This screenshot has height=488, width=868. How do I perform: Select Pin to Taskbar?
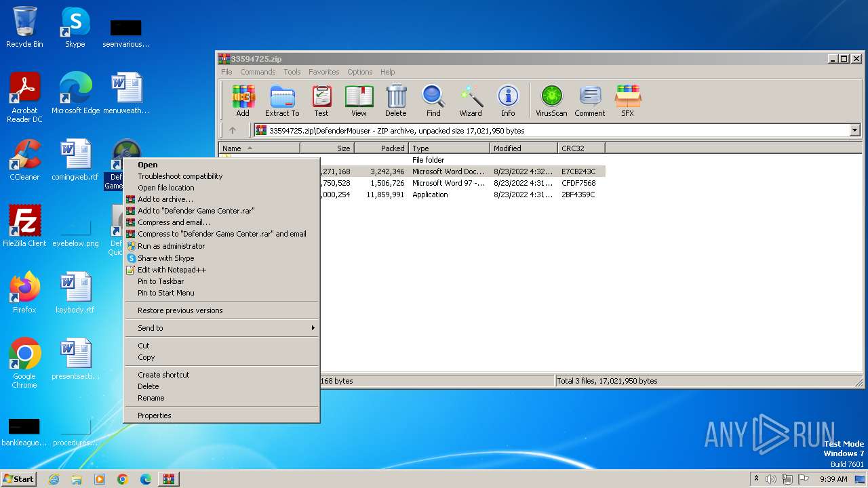(222, 281)
